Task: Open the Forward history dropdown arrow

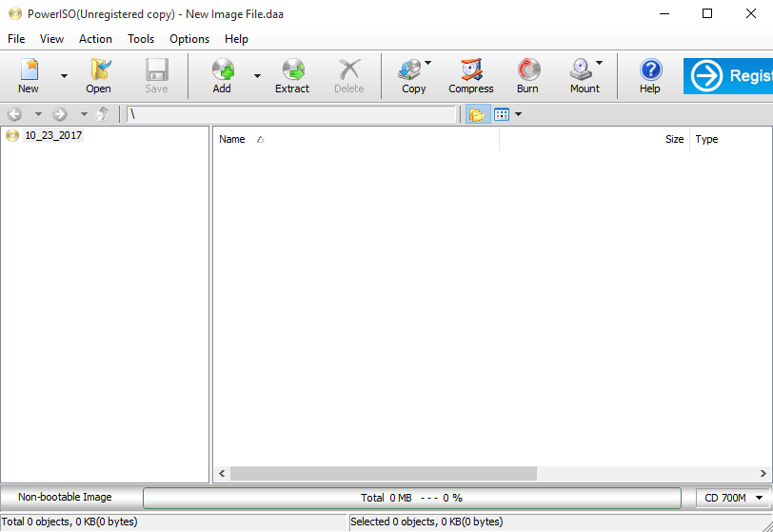Action: click(x=85, y=114)
